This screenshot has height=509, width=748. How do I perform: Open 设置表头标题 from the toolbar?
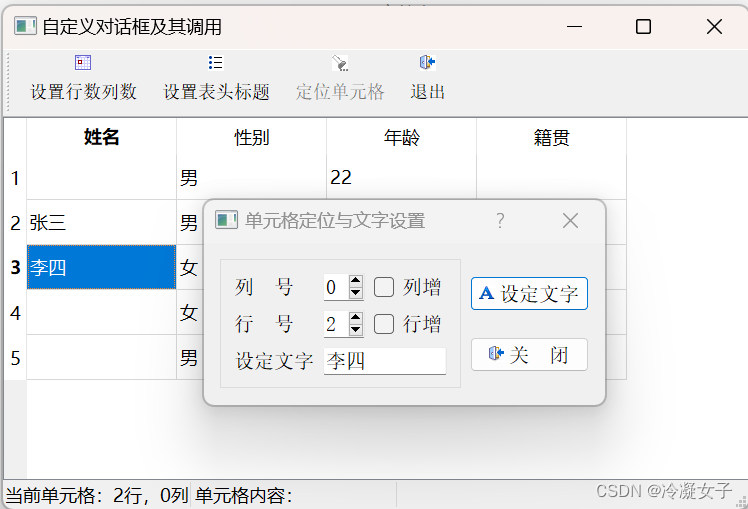click(216, 78)
